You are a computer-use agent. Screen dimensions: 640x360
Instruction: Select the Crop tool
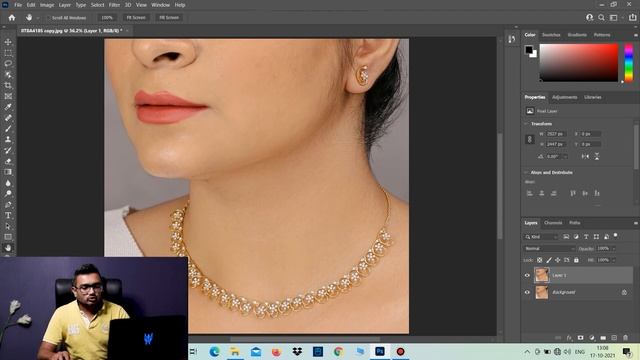(8, 85)
